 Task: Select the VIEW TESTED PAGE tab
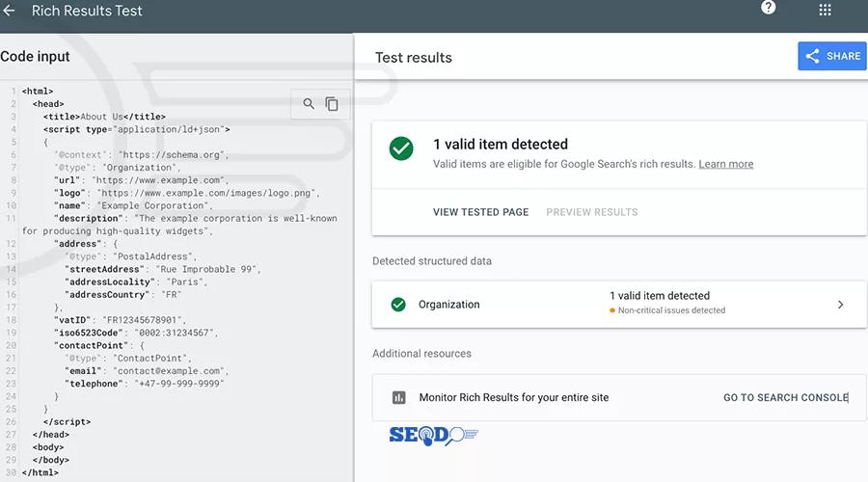point(480,212)
